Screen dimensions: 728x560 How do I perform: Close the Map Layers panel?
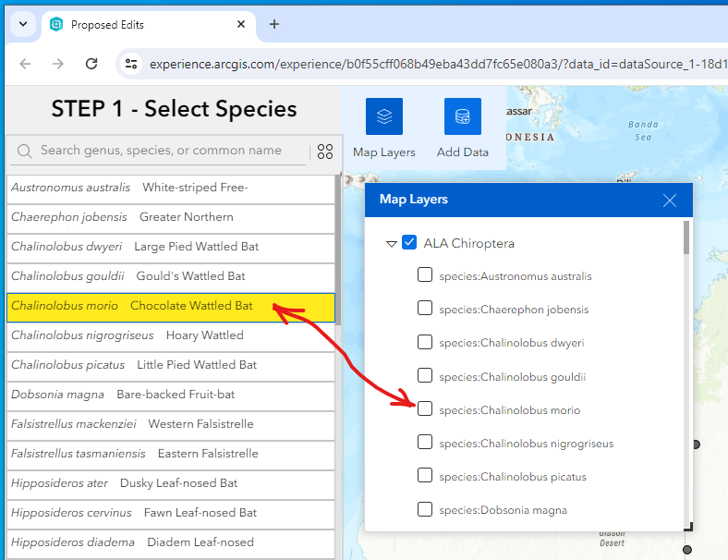coord(670,200)
